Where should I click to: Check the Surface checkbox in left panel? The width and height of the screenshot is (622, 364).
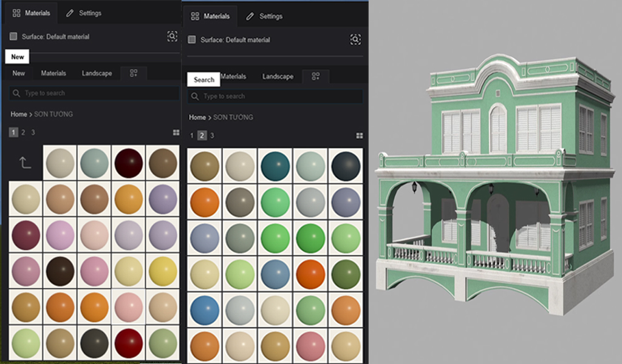point(13,36)
